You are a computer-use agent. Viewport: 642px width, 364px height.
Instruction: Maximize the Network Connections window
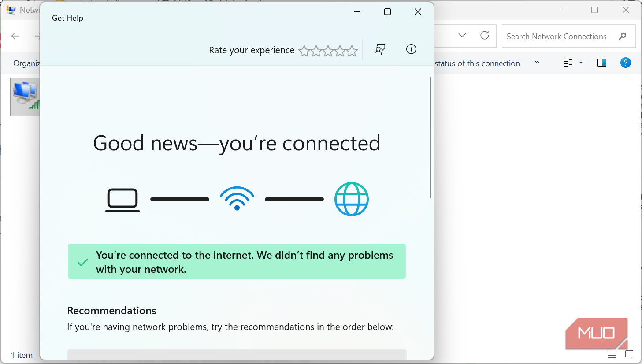pos(595,10)
